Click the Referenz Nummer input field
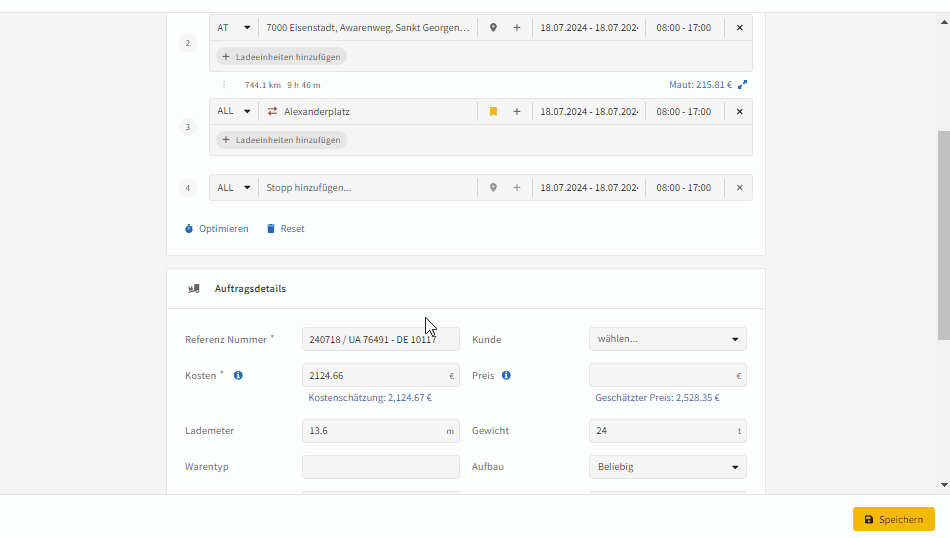The height and width of the screenshot is (538, 950). (x=380, y=339)
